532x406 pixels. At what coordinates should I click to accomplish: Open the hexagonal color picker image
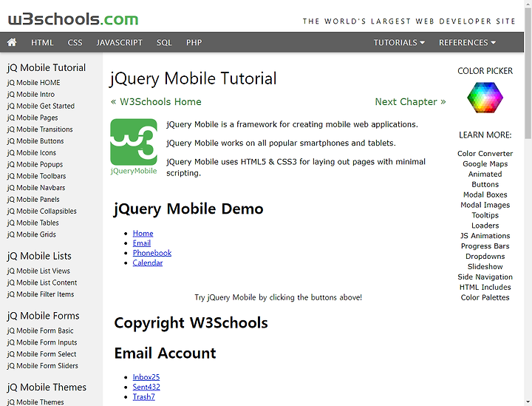pyautogui.click(x=485, y=98)
